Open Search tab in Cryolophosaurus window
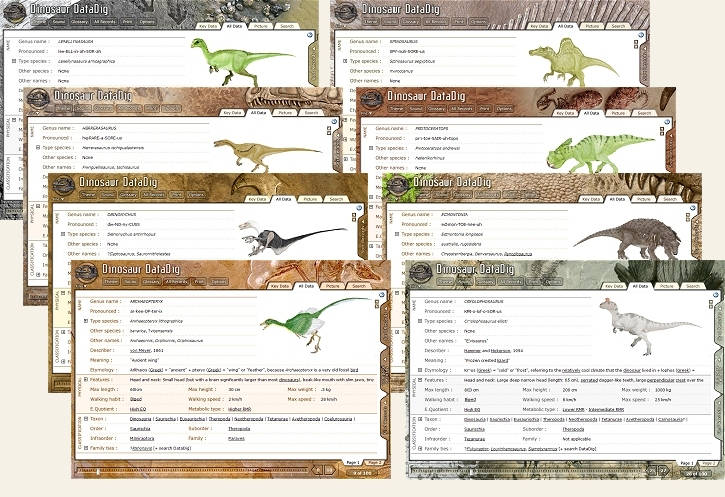725x497 pixels. click(x=693, y=286)
